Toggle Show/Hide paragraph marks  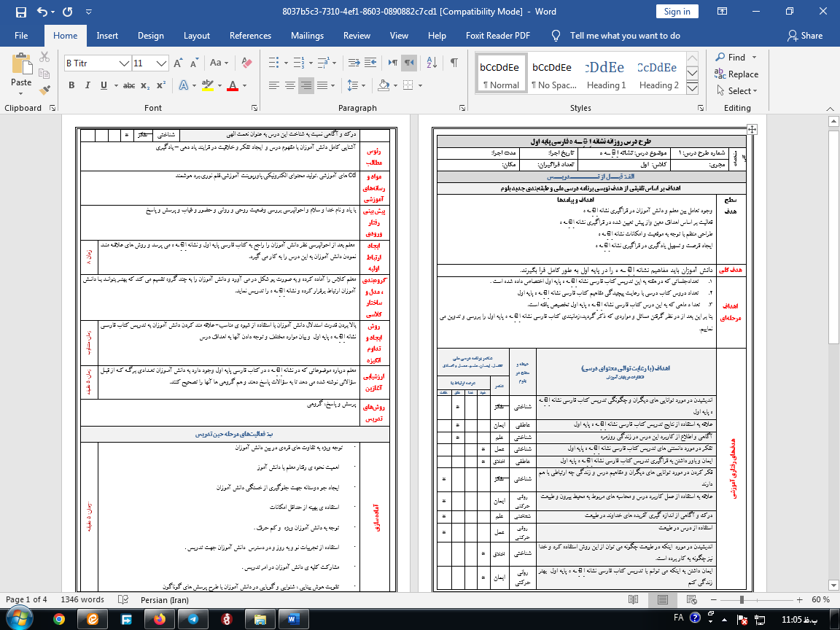[454, 63]
